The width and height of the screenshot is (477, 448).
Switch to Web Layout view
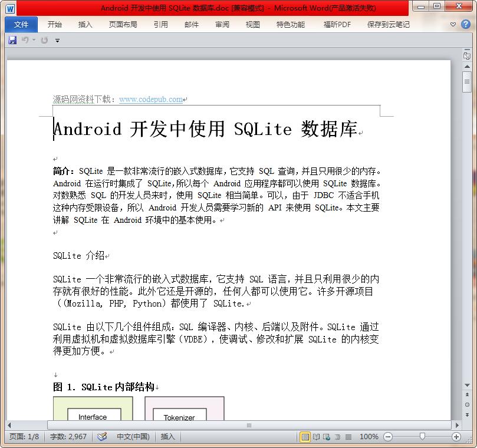point(325,437)
